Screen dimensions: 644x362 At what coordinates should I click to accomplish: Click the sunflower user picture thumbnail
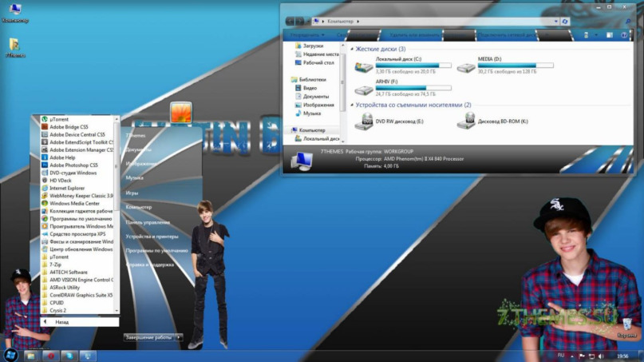(181, 113)
